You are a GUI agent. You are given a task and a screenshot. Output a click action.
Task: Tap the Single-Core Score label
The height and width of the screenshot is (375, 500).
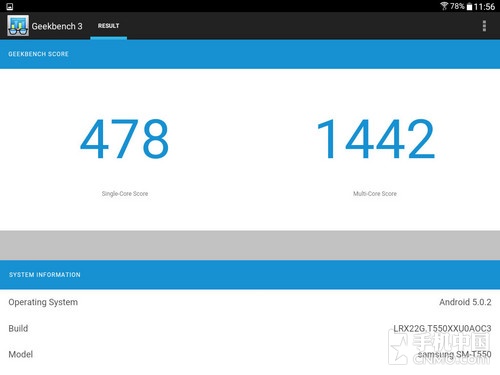coord(125,194)
